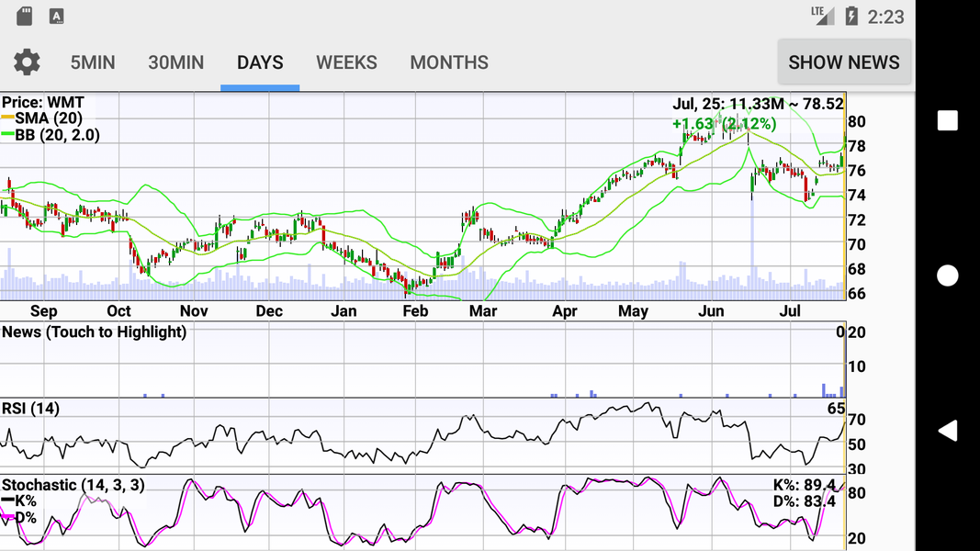The image size is (980, 551).
Task: Tap the 'A' notification icon at top left
Action: pyautogui.click(x=55, y=16)
